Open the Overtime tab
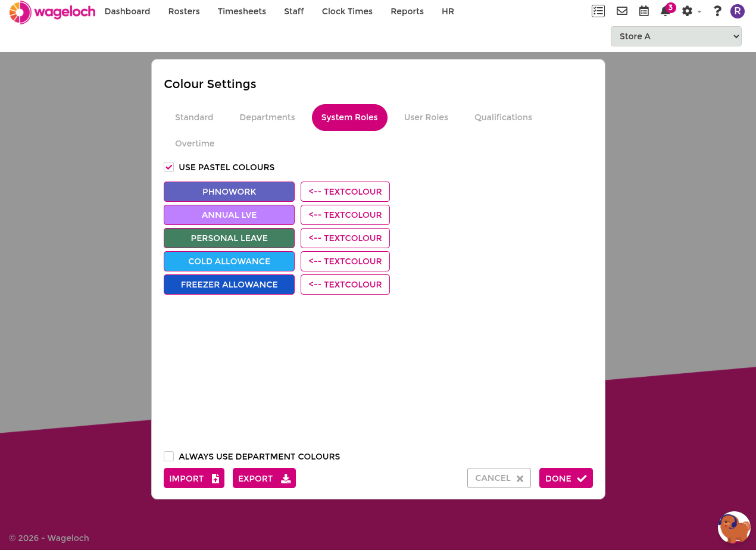The width and height of the screenshot is (756, 550). (x=195, y=143)
